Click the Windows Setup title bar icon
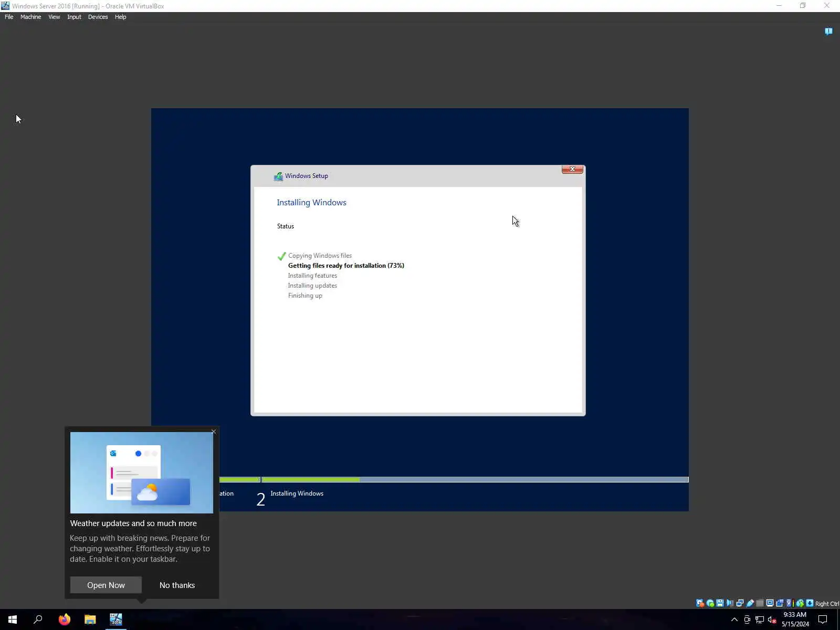 click(x=278, y=176)
